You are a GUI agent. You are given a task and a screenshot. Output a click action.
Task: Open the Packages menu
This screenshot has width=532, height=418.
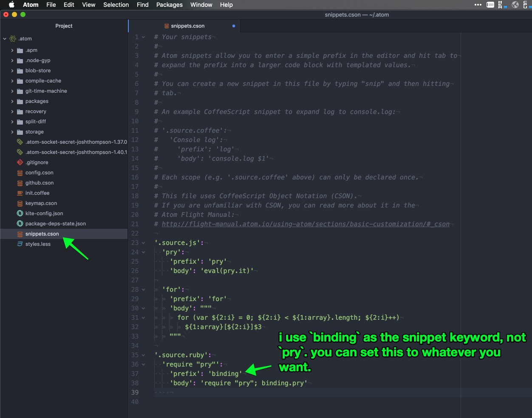169,5
